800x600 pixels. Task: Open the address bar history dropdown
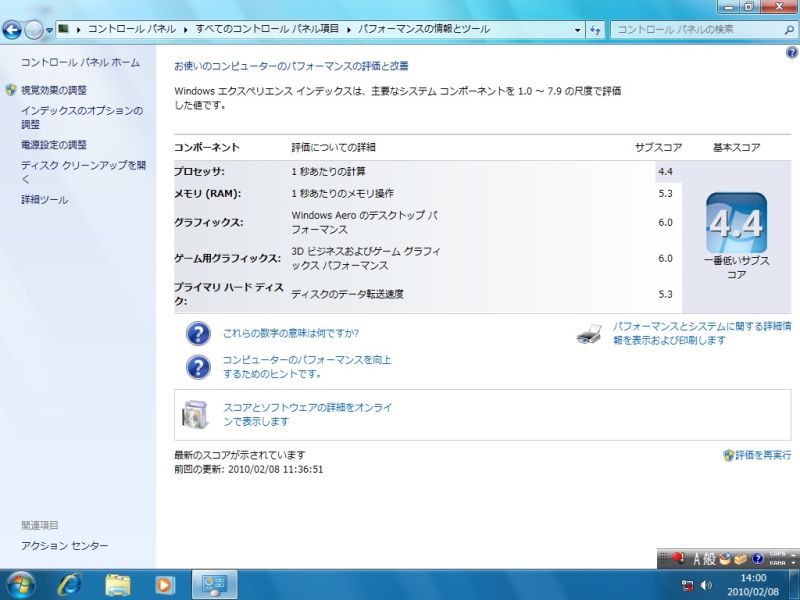pos(578,30)
